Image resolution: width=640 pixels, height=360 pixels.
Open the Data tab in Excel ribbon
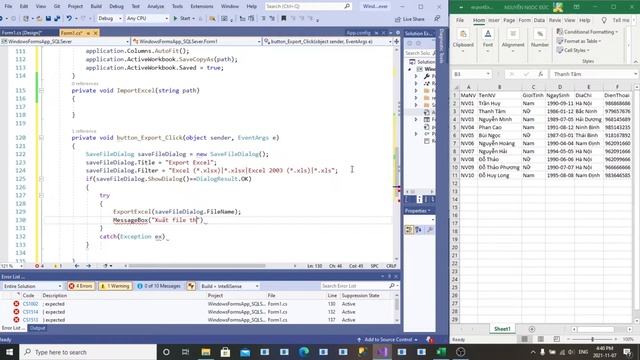tap(539, 20)
